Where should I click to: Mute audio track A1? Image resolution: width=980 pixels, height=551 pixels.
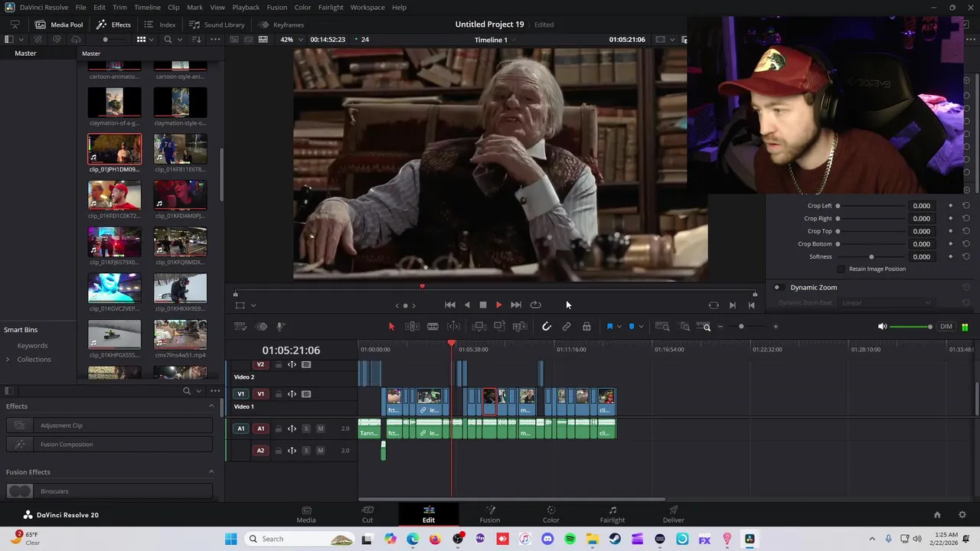tap(320, 429)
